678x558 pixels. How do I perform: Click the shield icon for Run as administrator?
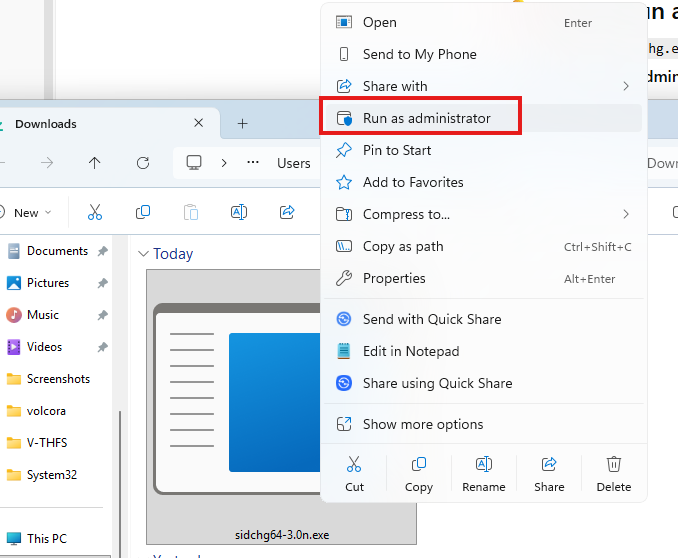point(344,118)
